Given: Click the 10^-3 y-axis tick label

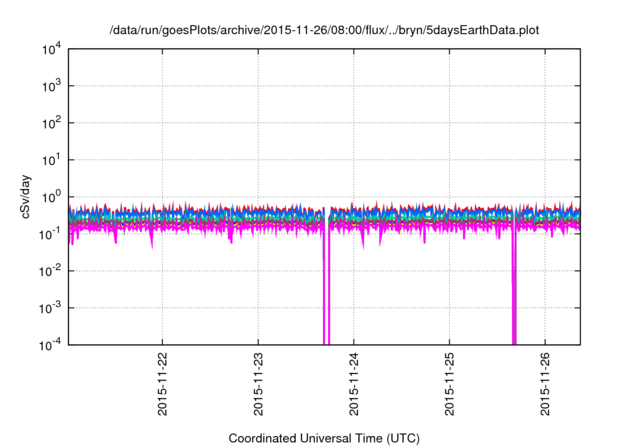Looking at the screenshot, I should tap(50, 308).
